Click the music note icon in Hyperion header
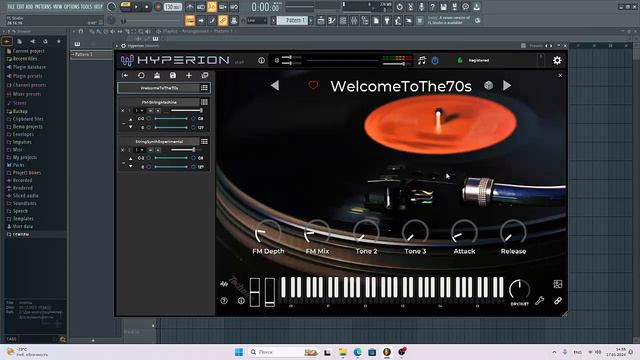Screen dimensions: 640x360 point(422,60)
